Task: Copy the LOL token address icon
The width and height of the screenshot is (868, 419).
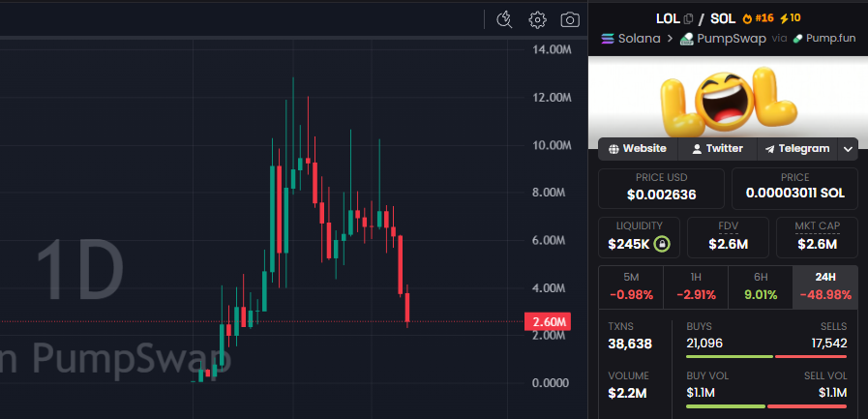Action: (x=688, y=18)
